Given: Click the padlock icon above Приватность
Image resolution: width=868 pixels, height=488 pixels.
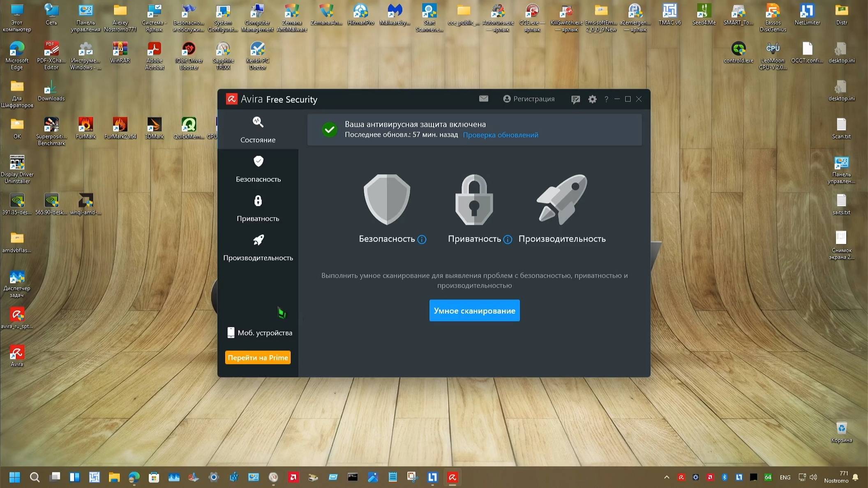Looking at the screenshot, I should (473, 200).
